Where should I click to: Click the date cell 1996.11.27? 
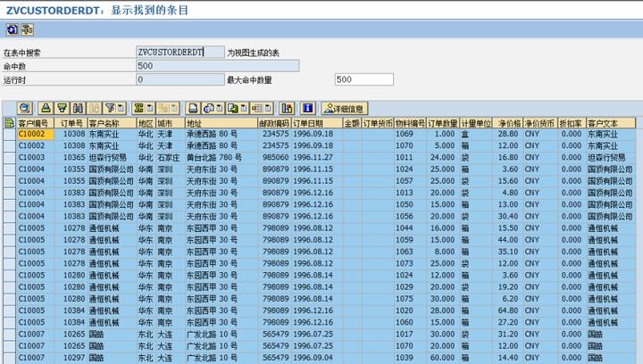click(317, 158)
